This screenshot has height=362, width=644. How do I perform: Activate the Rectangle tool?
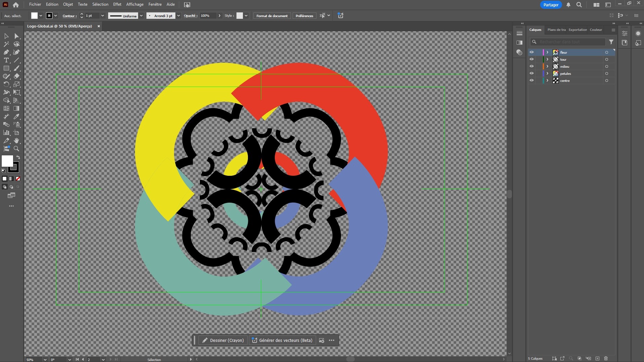click(x=6, y=68)
